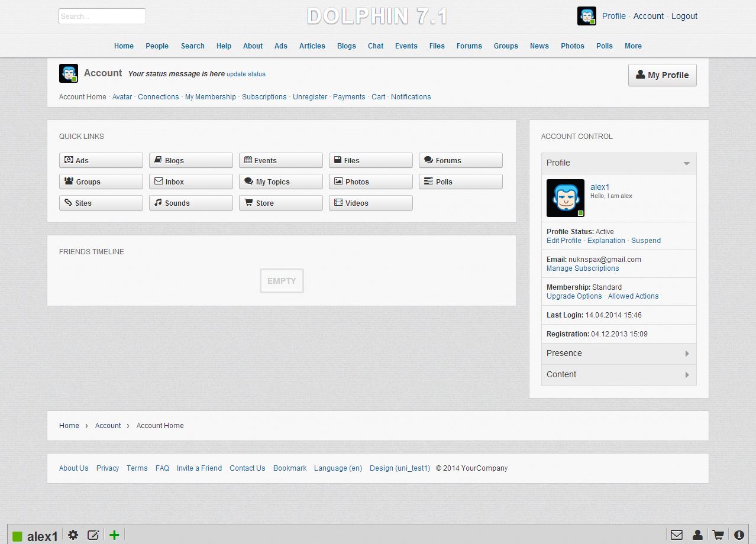Go to the Connections account tab
Viewport: 756px width, 544px height.
[x=158, y=97]
